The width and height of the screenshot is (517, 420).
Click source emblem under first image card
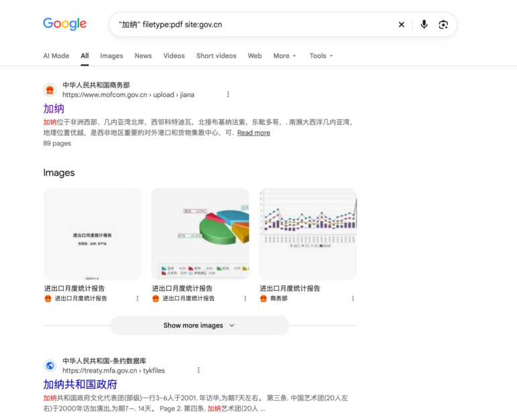click(x=48, y=299)
